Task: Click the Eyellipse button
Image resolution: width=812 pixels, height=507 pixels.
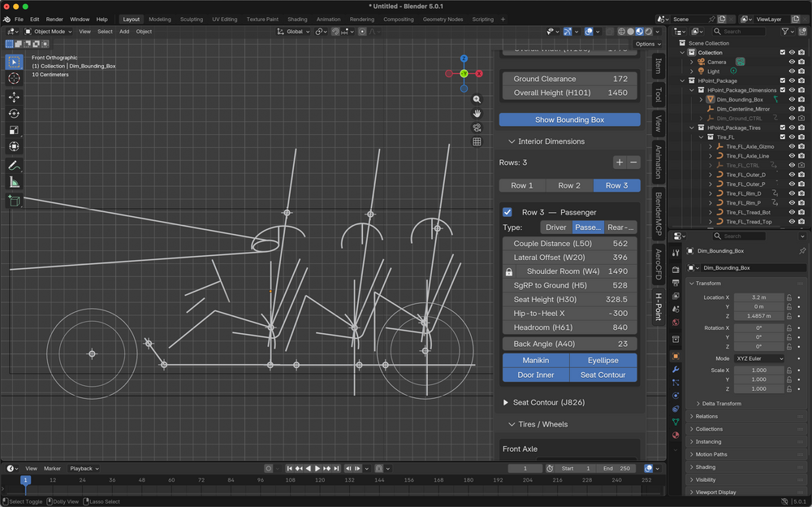Action: (x=603, y=360)
